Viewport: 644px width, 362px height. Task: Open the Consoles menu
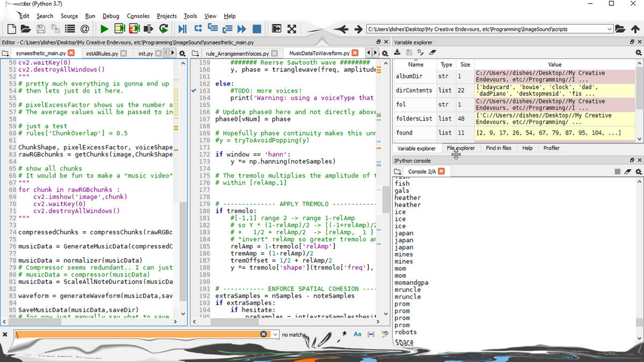138,16
